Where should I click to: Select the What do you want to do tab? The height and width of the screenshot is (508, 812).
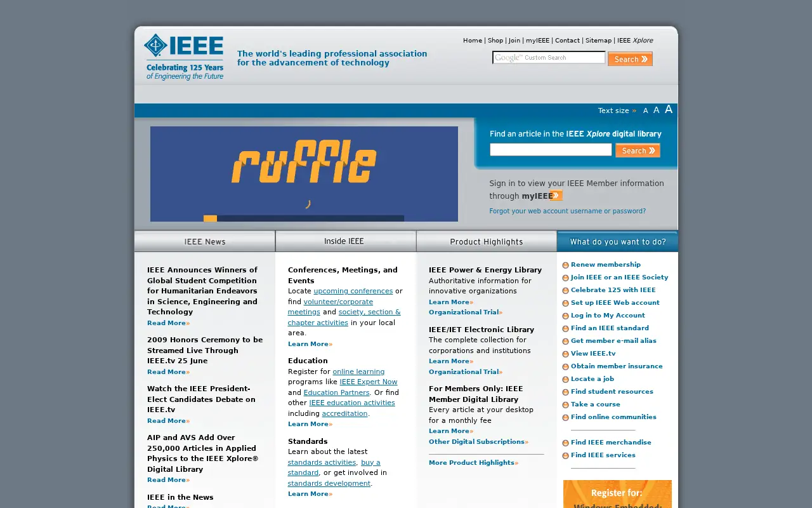click(618, 241)
